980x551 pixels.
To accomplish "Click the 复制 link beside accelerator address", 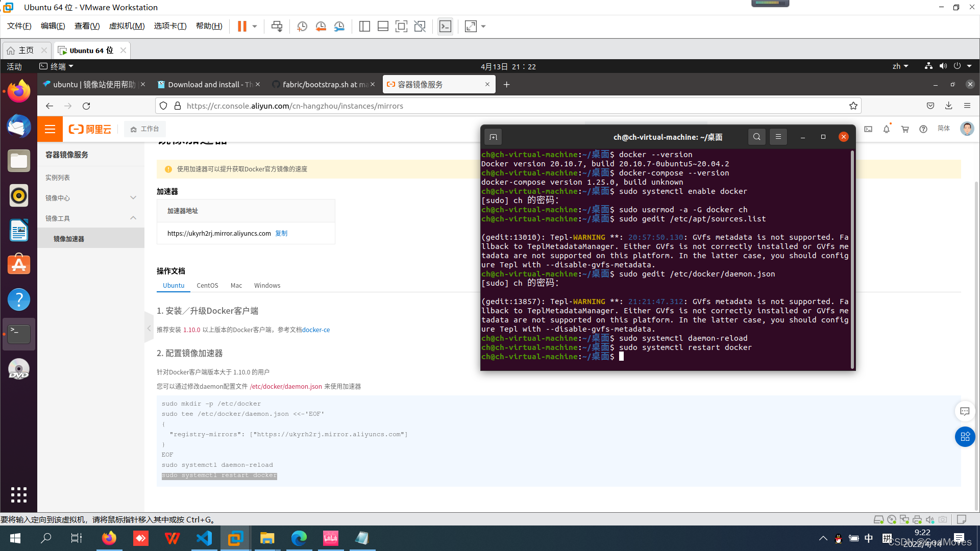I will coord(281,233).
